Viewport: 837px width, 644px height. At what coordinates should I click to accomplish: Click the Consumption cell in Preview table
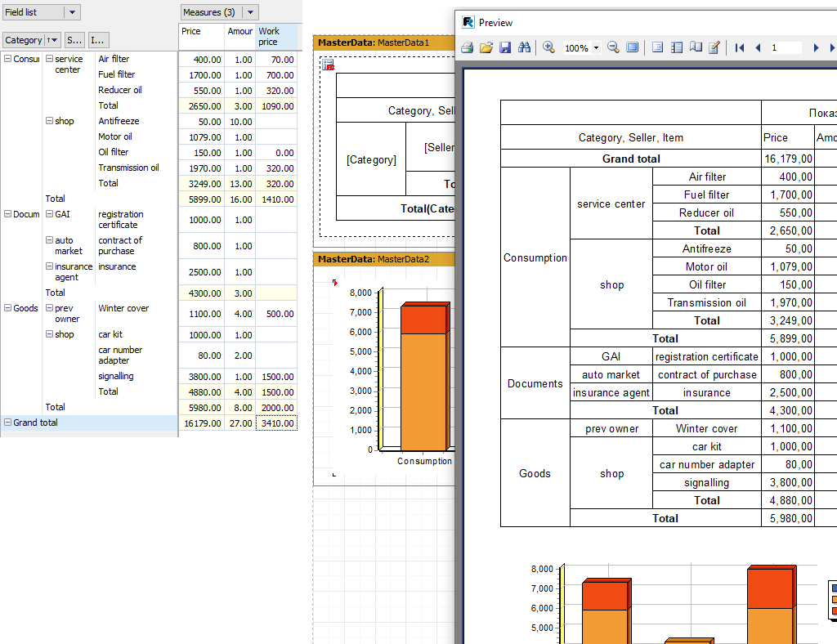pyautogui.click(x=535, y=257)
